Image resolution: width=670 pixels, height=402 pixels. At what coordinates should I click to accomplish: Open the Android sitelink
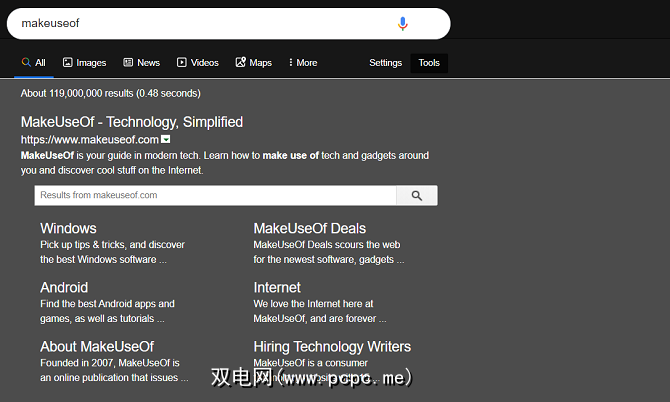tap(64, 288)
